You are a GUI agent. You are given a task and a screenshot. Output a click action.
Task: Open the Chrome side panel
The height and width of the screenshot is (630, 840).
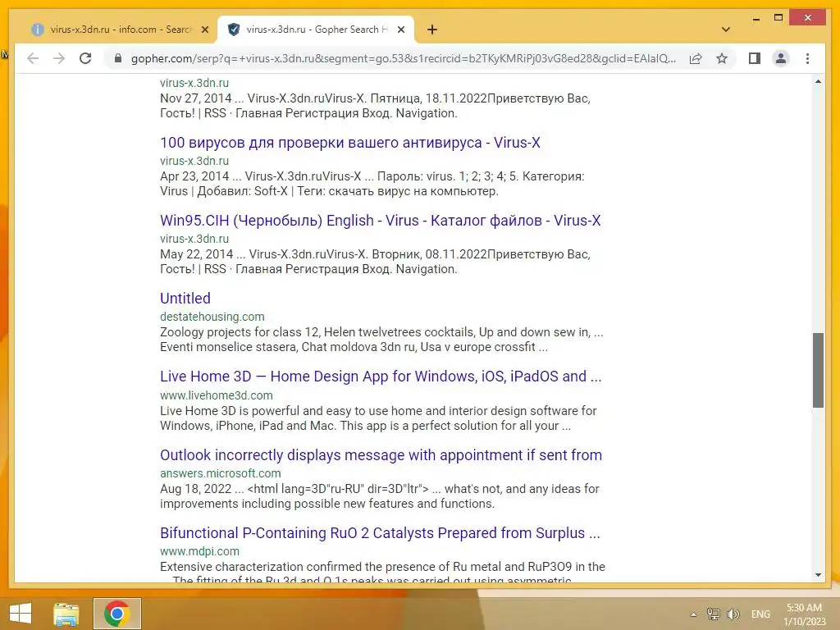point(755,58)
